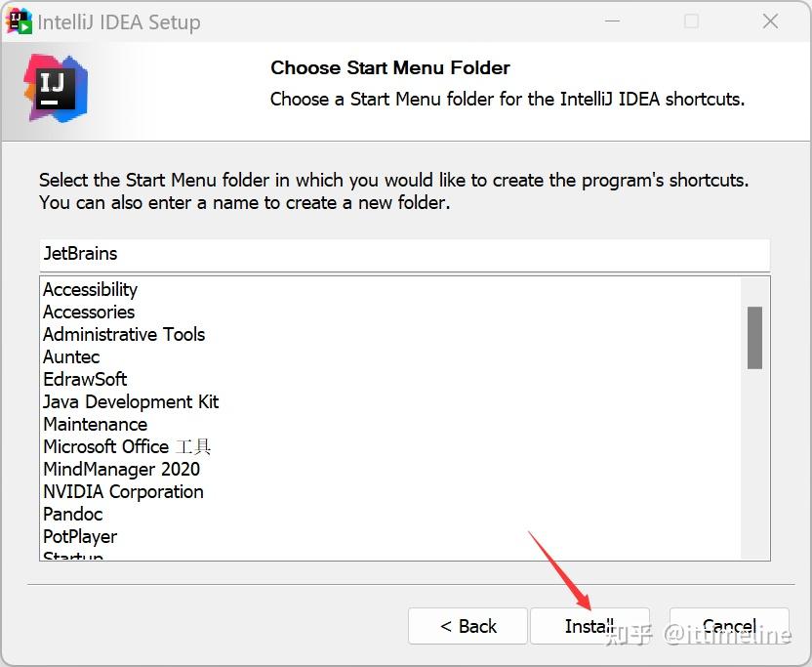Image resolution: width=812 pixels, height=667 pixels.
Task: Cancel the IntelliJ IDEA setup
Action: 729,626
